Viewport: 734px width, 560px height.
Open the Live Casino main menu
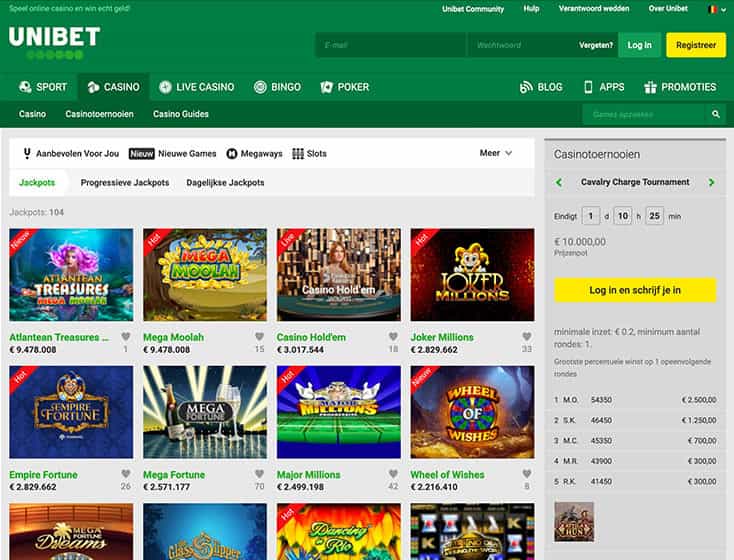click(197, 87)
